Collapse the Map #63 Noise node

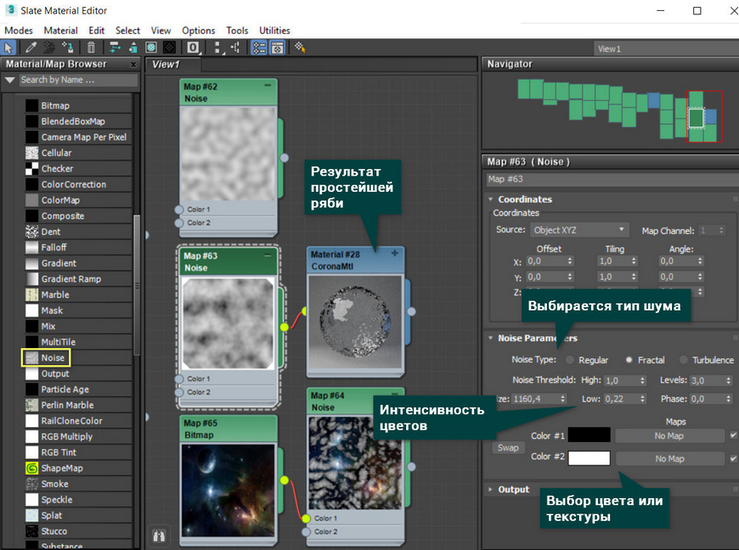(x=267, y=256)
